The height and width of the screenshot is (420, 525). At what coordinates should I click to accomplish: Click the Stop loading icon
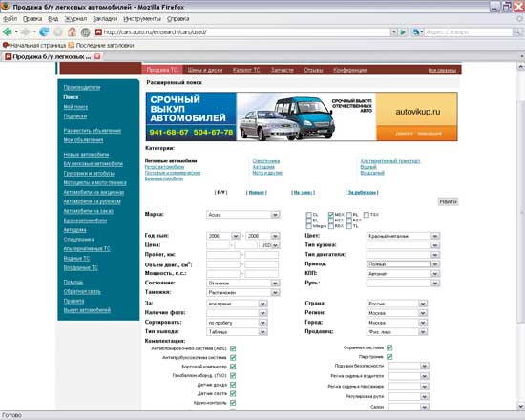58,32
